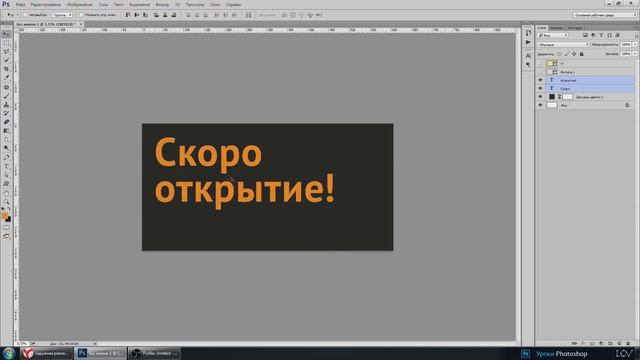
Task: Click the zoom percentage field in status bar
Action: [22, 344]
